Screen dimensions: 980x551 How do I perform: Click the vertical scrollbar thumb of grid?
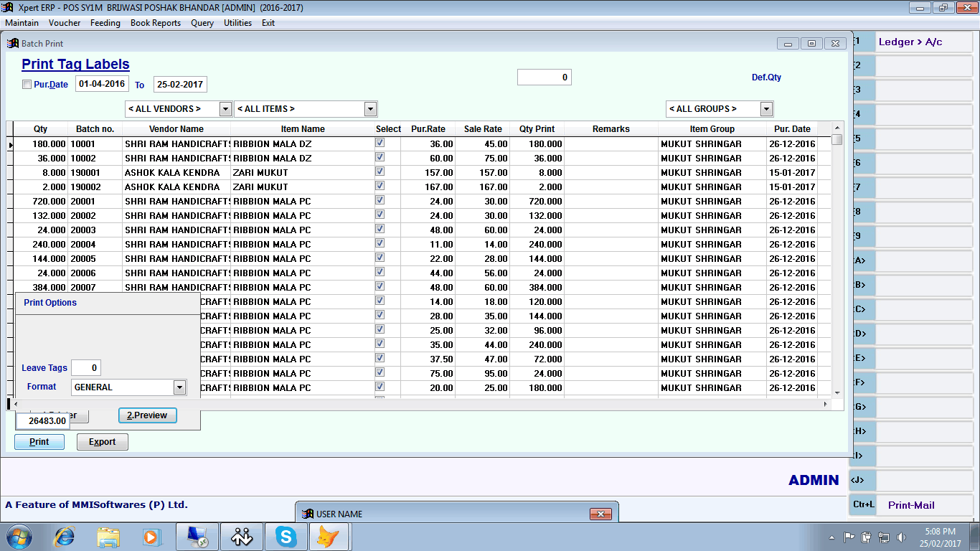(x=837, y=140)
